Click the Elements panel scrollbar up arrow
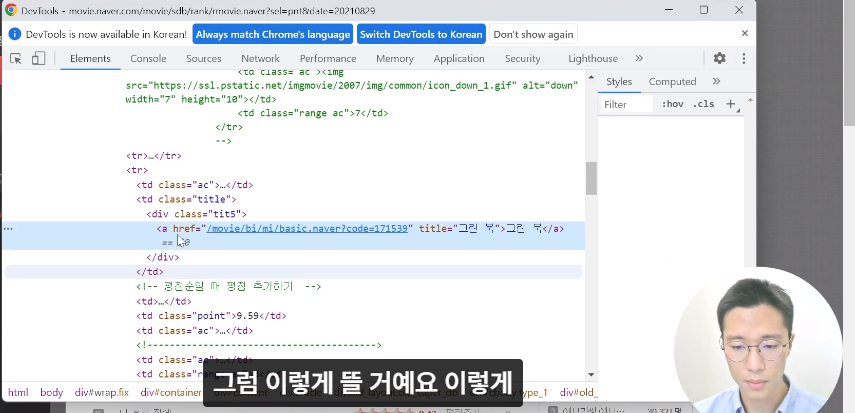The image size is (855, 413). point(591,75)
